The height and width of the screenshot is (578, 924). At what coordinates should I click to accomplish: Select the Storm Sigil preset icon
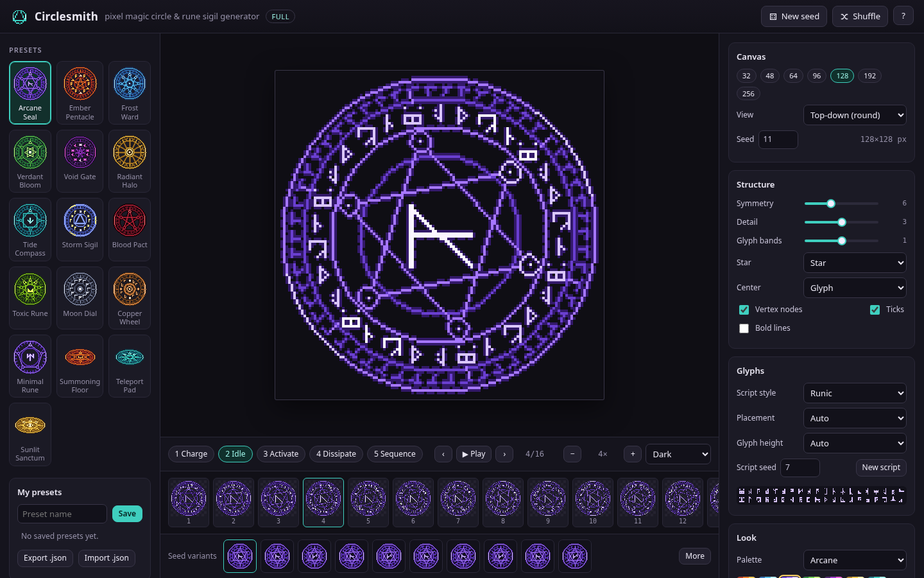point(80,220)
